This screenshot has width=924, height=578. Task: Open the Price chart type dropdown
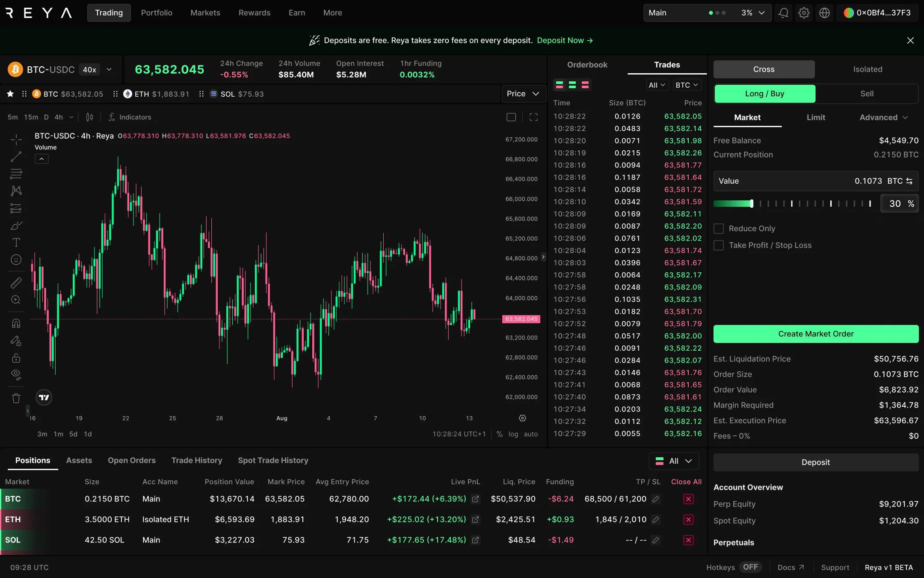point(523,94)
